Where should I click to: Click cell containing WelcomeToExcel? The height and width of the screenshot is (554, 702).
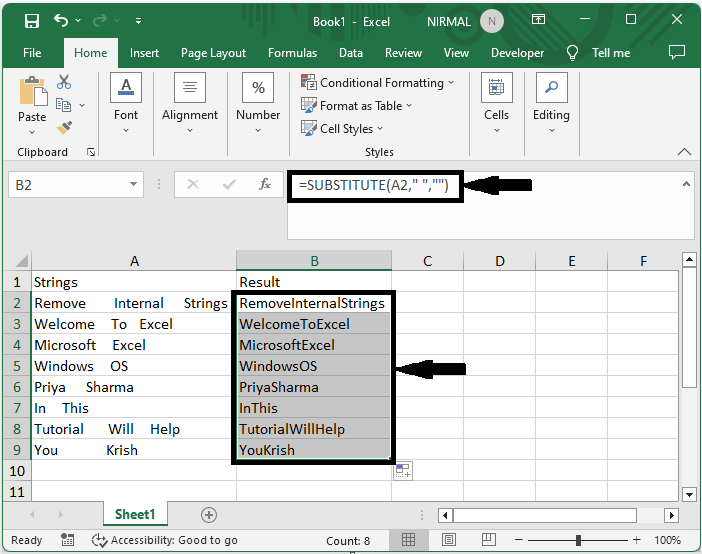pyautogui.click(x=314, y=324)
